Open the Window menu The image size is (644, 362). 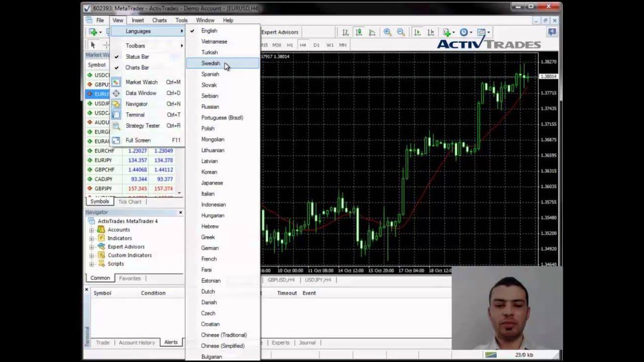[x=205, y=21]
